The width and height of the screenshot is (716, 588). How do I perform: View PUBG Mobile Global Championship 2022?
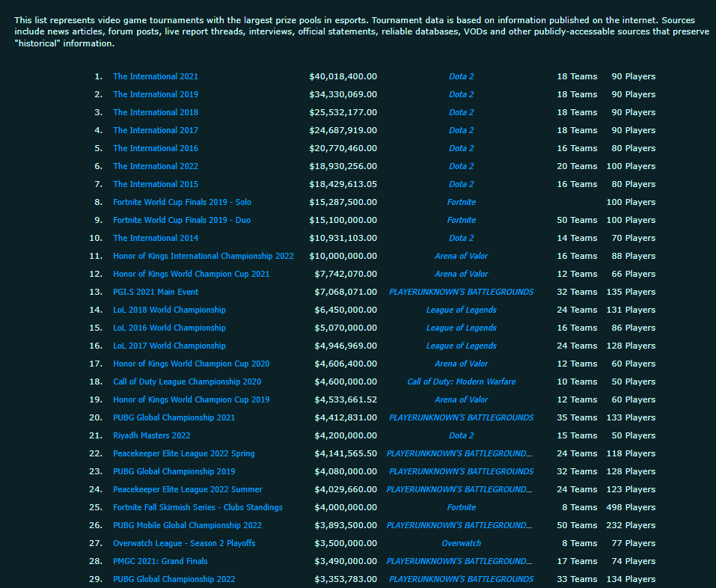tap(187, 525)
